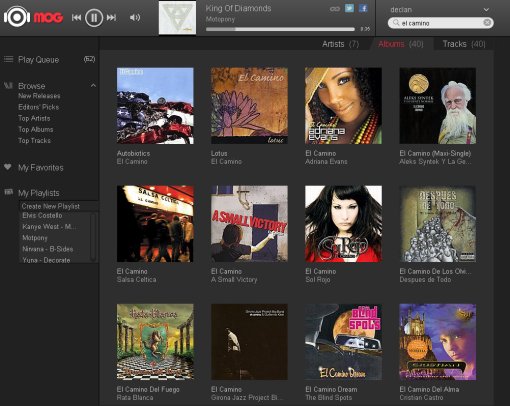Image resolution: width=510 pixels, height=406 pixels.
Task: Click the My Favorites heart icon
Action: [x=8, y=167]
